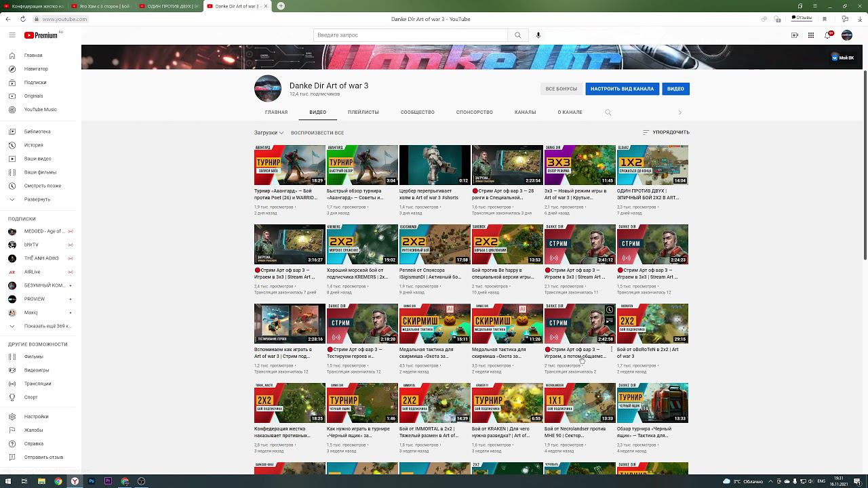868x488 pixels.
Task: Switch to the О КАНАЛЕ tab
Action: click(570, 113)
